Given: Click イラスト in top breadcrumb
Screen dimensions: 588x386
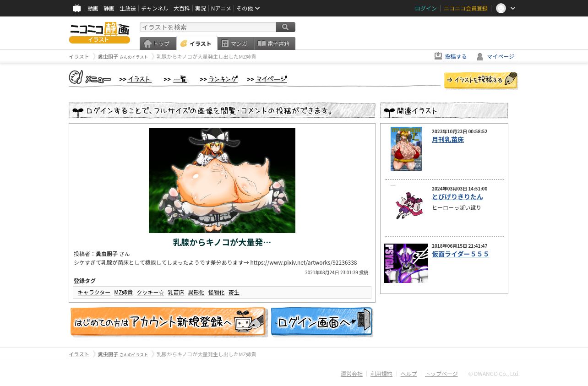Looking at the screenshot, I should (79, 56).
